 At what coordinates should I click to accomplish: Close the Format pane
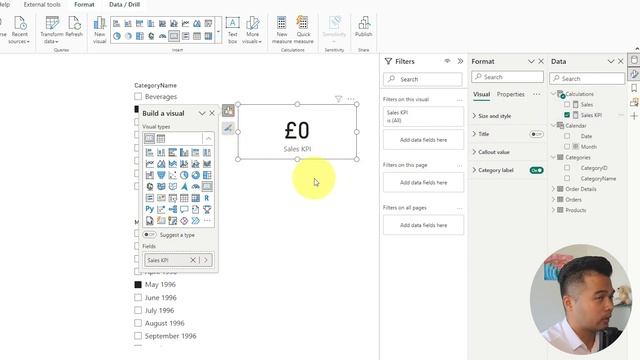coord(541,61)
